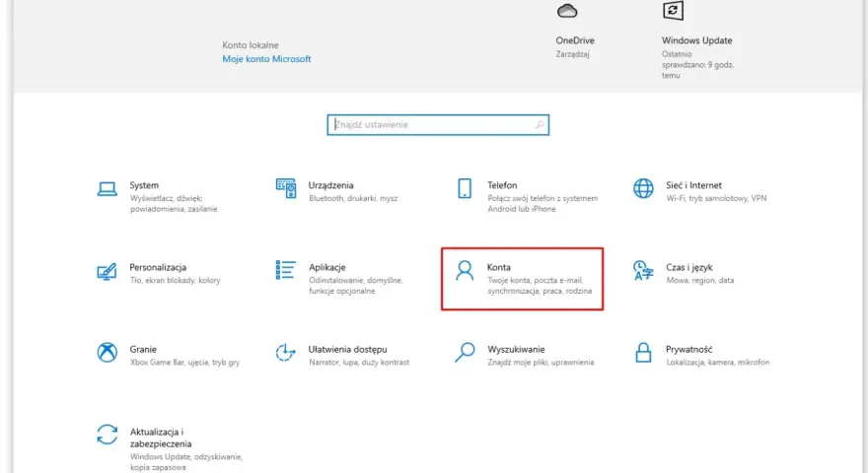The height and width of the screenshot is (473, 868).
Task: Open the Telefon category title
Action: (502, 185)
